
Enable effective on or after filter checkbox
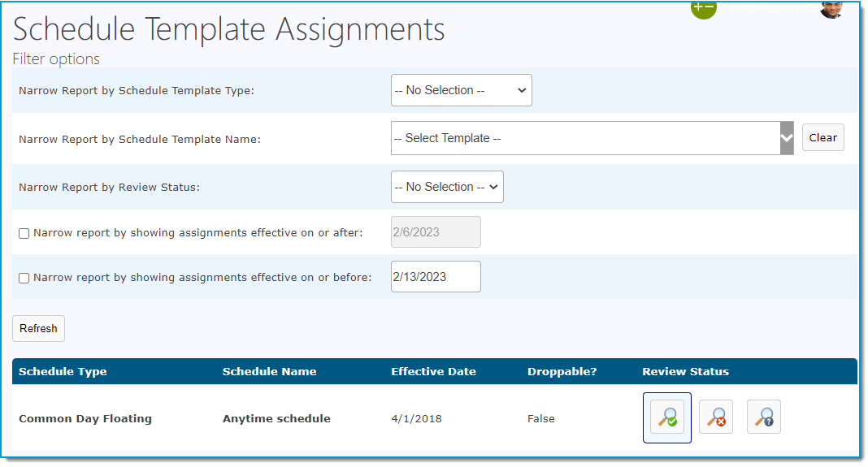tap(24, 234)
